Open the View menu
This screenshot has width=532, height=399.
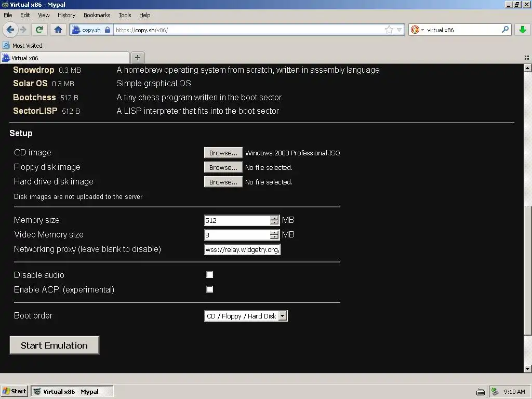click(x=44, y=15)
